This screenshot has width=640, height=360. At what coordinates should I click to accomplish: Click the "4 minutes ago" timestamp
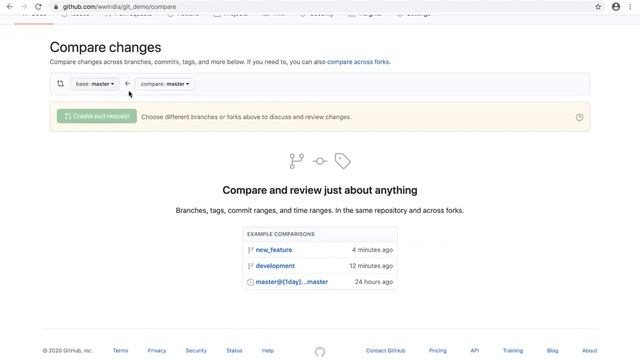pyautogui.click(x=372, y=250)
